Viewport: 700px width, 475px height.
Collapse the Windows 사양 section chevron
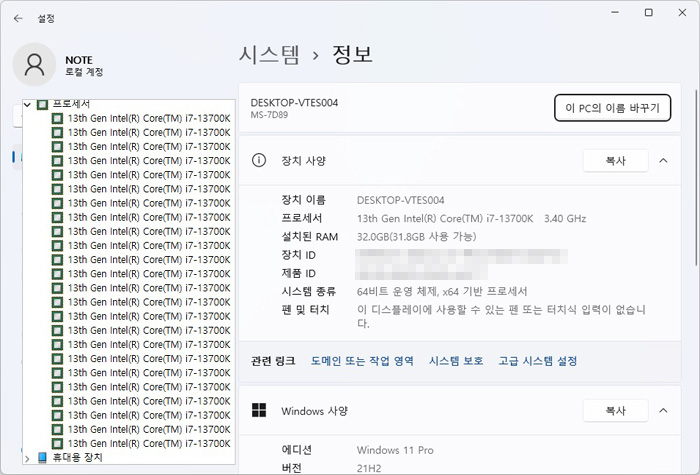663,411
